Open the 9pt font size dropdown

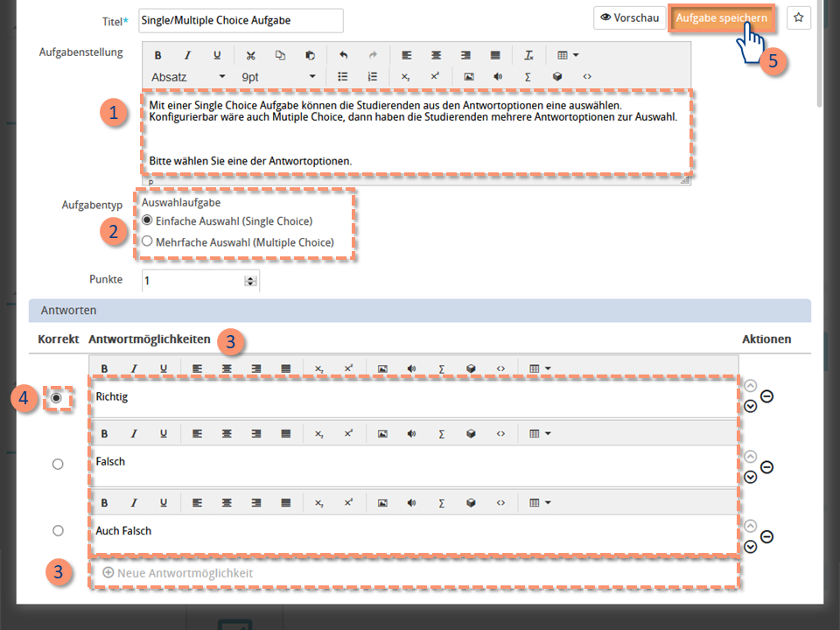(x=278, y=77)
